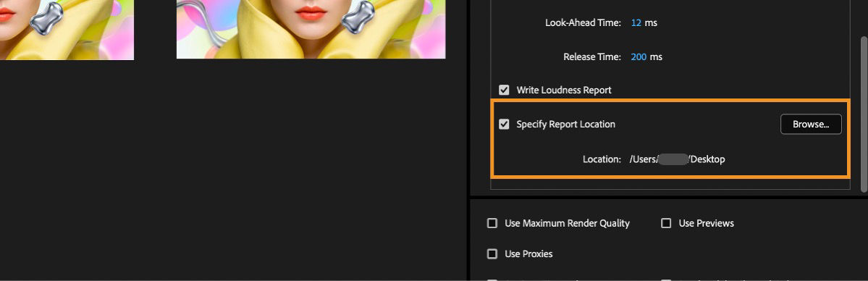Viewport: 868px width, 281px height.
Task: Check the Use Proxies option
Action: coord(492,254)
